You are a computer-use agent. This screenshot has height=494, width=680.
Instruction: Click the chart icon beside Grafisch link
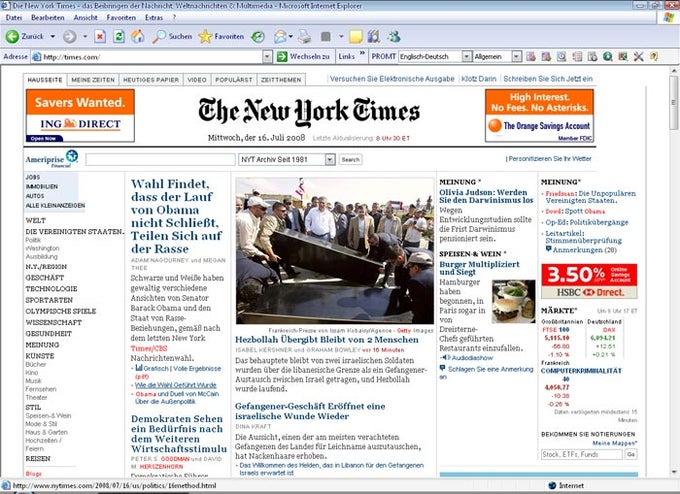(139, 368)
